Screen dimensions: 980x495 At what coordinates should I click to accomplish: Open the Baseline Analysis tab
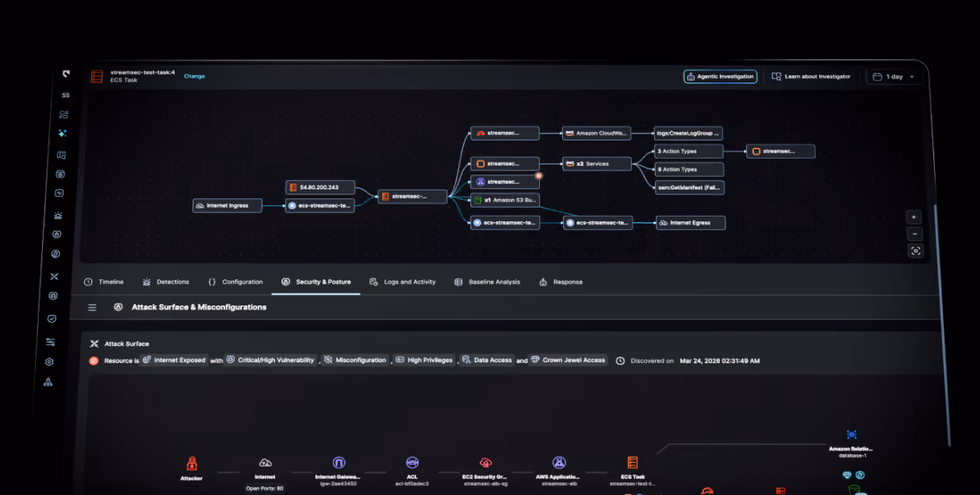coord(488,282)
